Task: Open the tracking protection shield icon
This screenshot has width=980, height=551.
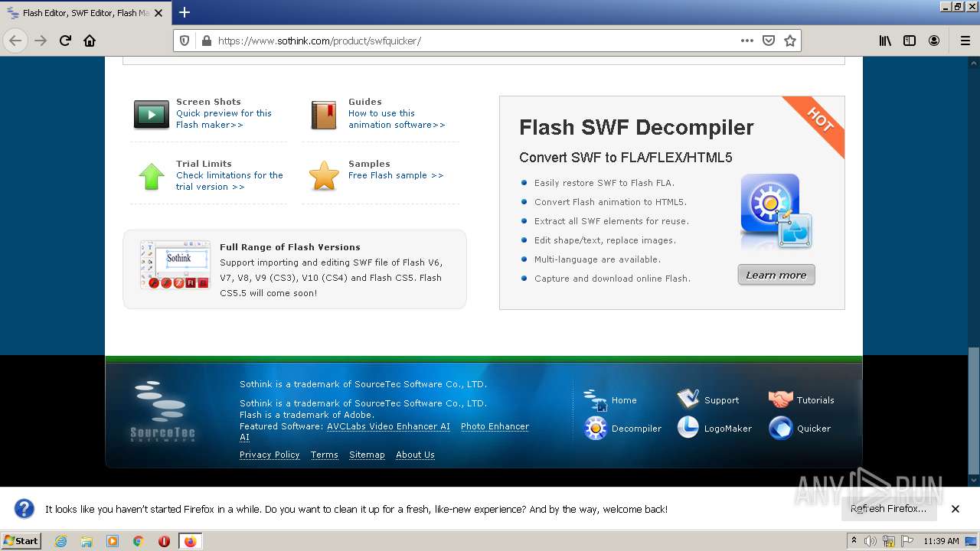Action: coord(185,41)
